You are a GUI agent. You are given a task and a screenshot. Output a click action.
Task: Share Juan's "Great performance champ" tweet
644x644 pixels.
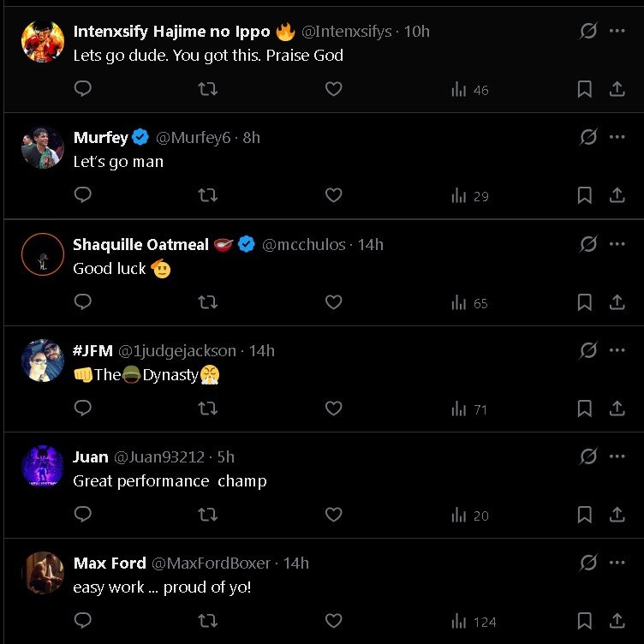coord(617,515)
